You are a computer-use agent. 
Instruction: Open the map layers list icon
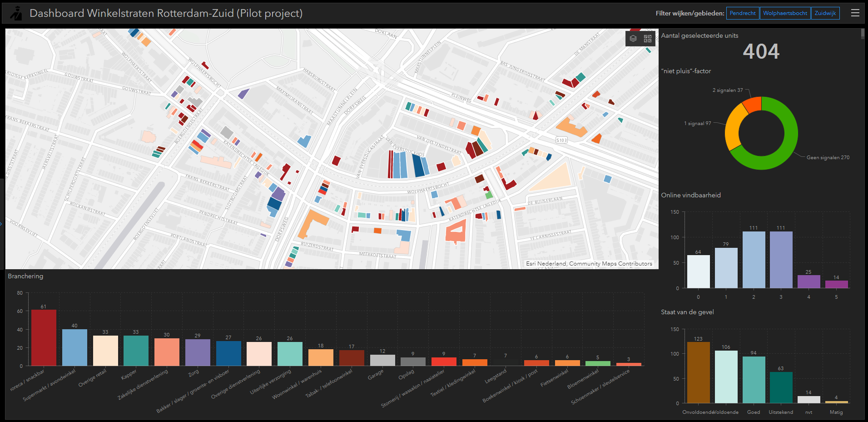[x=633, y=39]
